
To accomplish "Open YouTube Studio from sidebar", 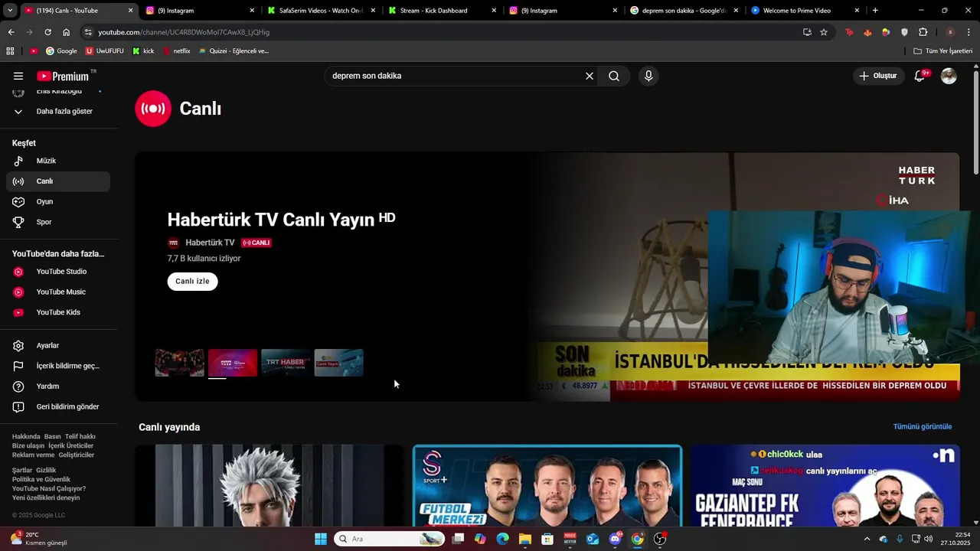I will pos(58,272).
